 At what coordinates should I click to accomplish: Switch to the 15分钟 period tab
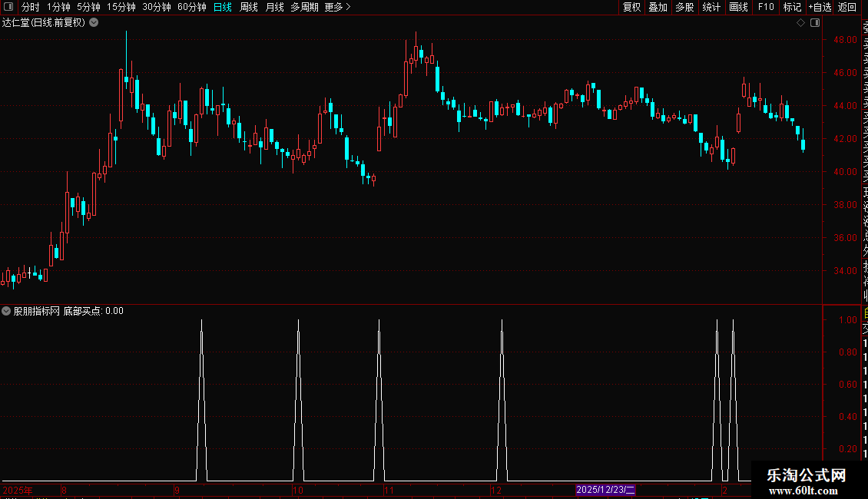(121, 7)
